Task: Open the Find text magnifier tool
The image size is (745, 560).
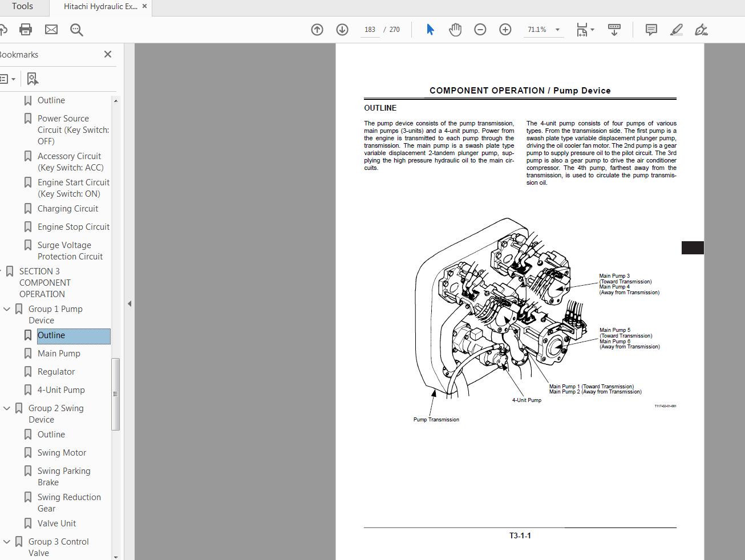Action: (x=76, y=30)
